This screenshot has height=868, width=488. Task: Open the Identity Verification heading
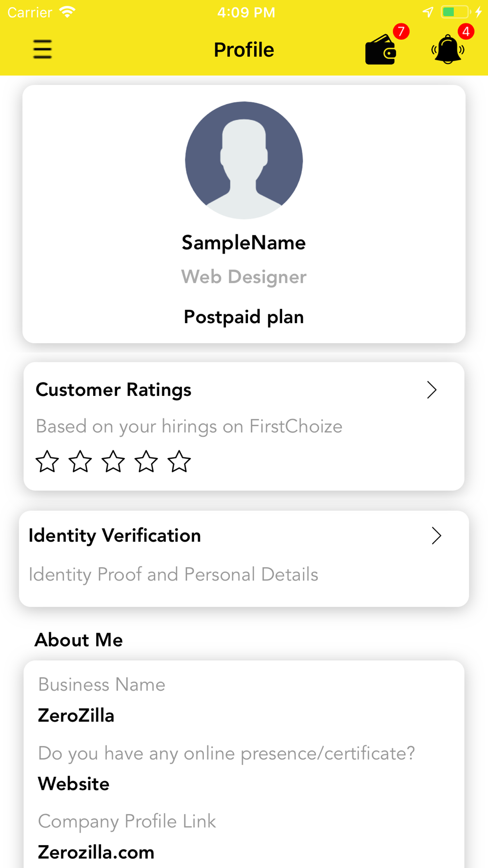(115, 536)
